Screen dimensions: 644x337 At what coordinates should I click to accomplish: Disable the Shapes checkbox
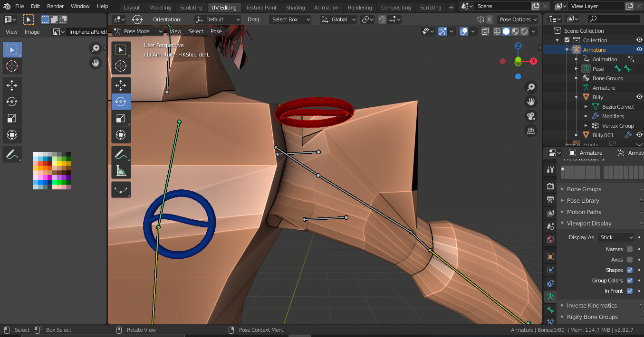(x=630, y=270)
